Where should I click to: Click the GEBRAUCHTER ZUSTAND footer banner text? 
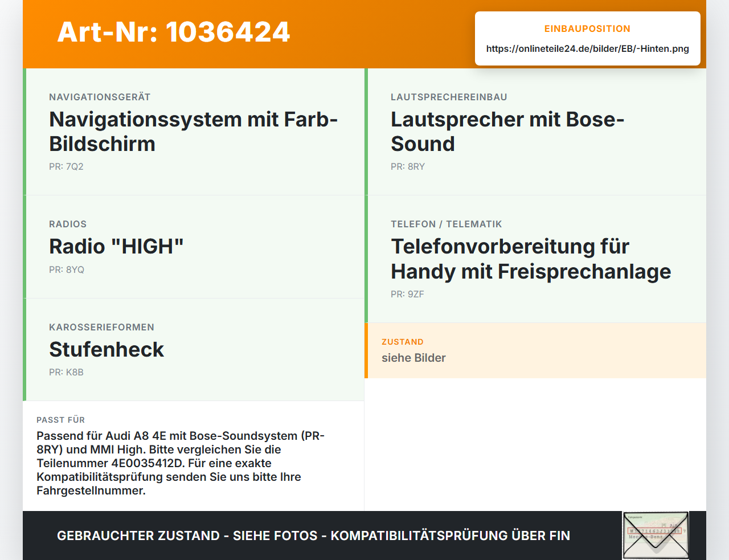[313, 536]
